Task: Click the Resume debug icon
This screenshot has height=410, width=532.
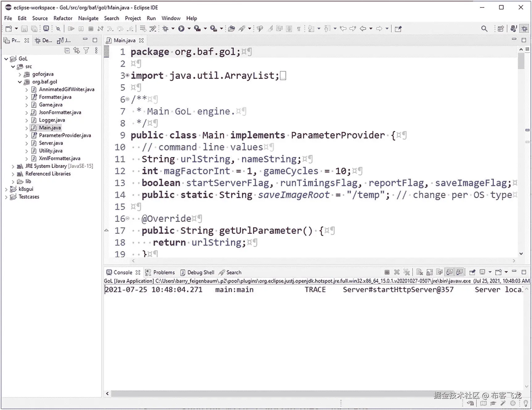Action: tap(71, 29)
